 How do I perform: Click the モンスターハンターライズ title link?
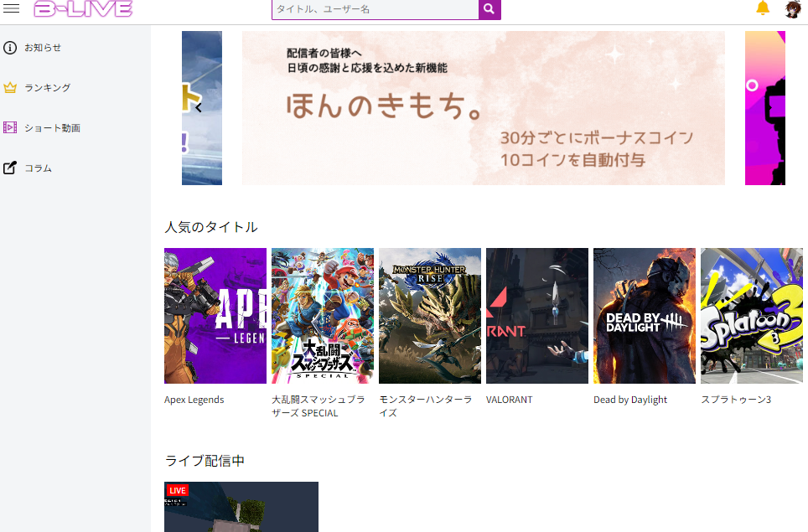pyautogui.click(x=426, y=406)
